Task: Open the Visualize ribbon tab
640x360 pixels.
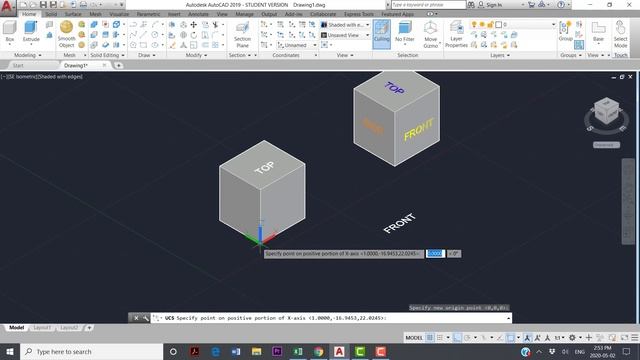Action: (119, 14)
